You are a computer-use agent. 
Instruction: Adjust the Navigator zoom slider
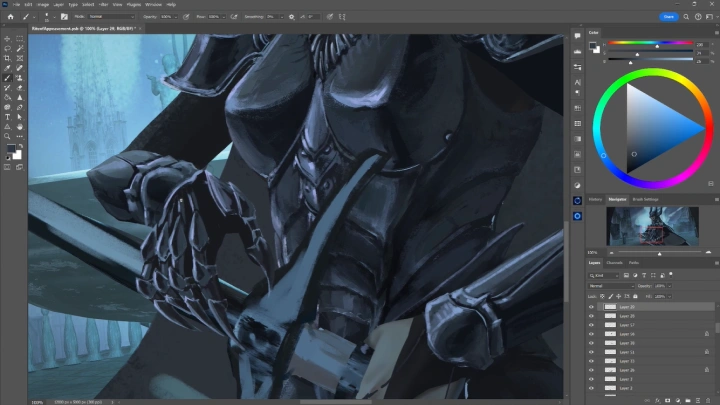(x=659, y=253)
